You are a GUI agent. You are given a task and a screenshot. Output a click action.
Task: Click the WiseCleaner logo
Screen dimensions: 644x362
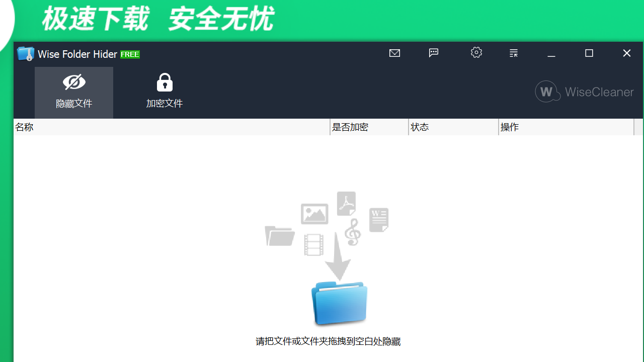click(x=584, y=92)
